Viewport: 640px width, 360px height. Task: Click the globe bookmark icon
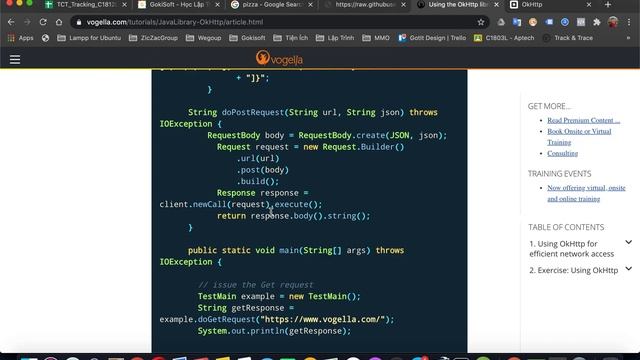45,38
